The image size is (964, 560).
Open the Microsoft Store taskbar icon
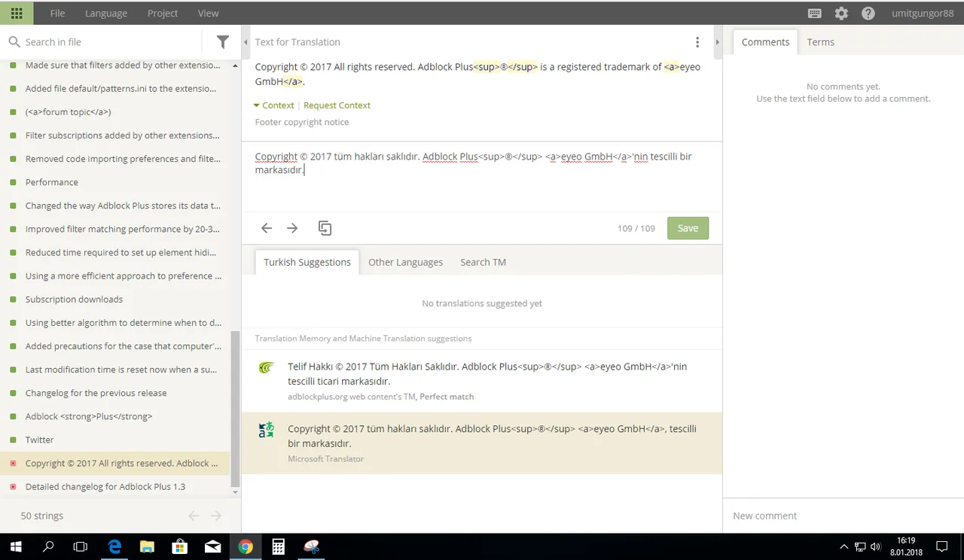pyautogui.click(x=180, y=547)
